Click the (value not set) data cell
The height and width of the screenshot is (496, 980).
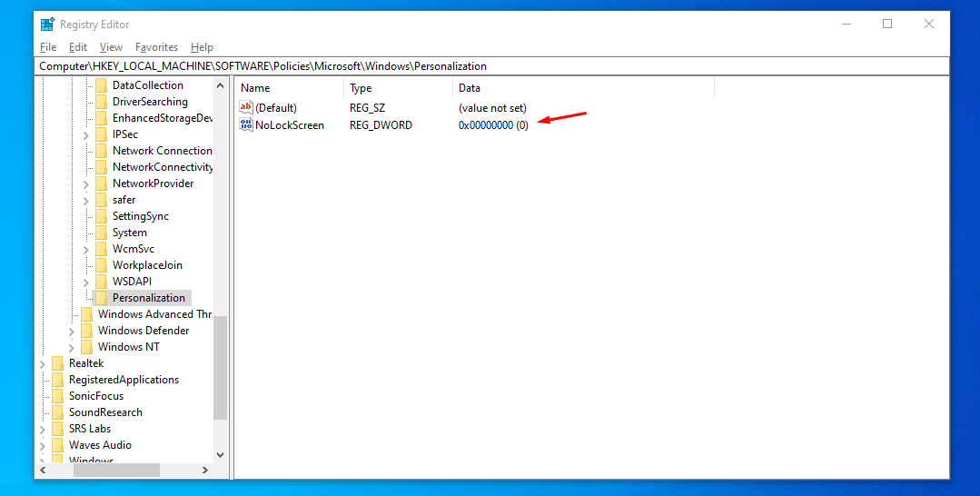tap(492, 108)
